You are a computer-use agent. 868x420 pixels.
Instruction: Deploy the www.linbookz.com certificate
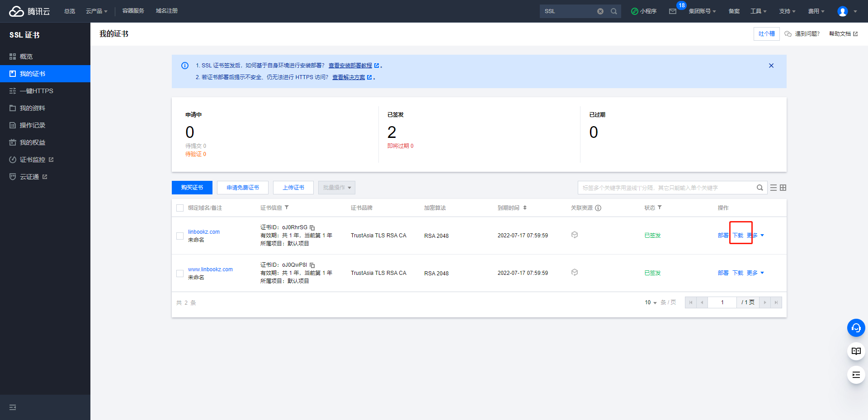pyautogui.click(x=723, y=273)
